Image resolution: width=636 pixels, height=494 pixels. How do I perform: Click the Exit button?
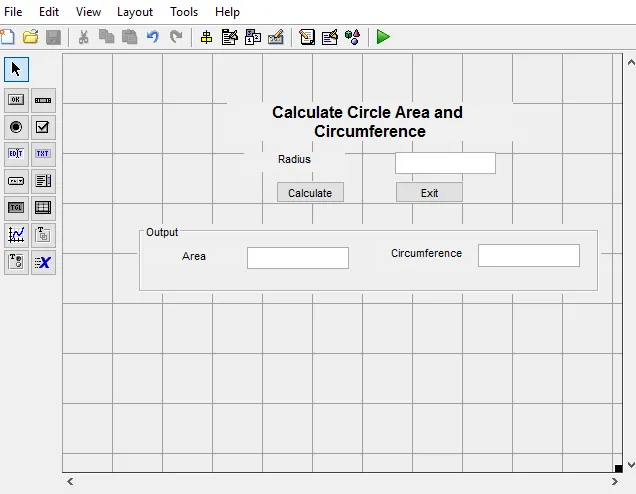pos(429,192)
